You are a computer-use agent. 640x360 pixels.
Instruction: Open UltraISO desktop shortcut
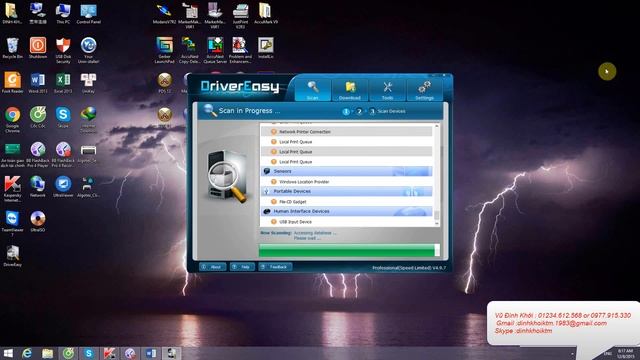pos(38,221)
